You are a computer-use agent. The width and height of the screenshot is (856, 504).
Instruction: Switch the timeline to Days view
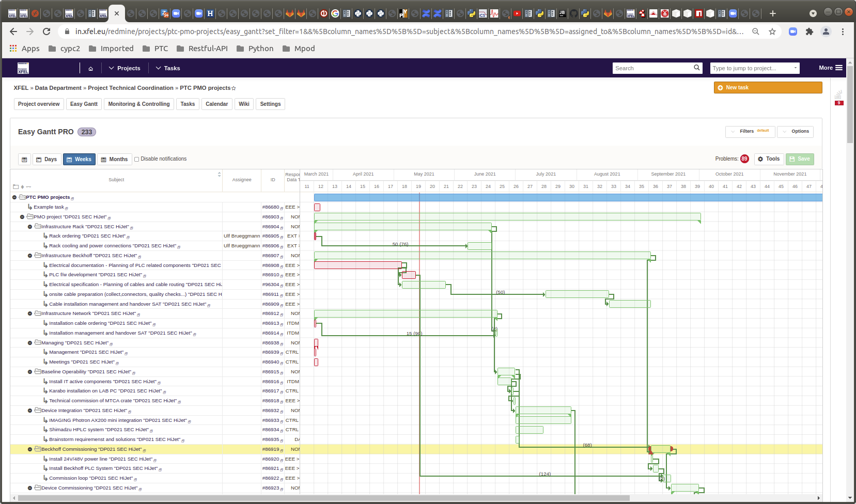(46, 159)
